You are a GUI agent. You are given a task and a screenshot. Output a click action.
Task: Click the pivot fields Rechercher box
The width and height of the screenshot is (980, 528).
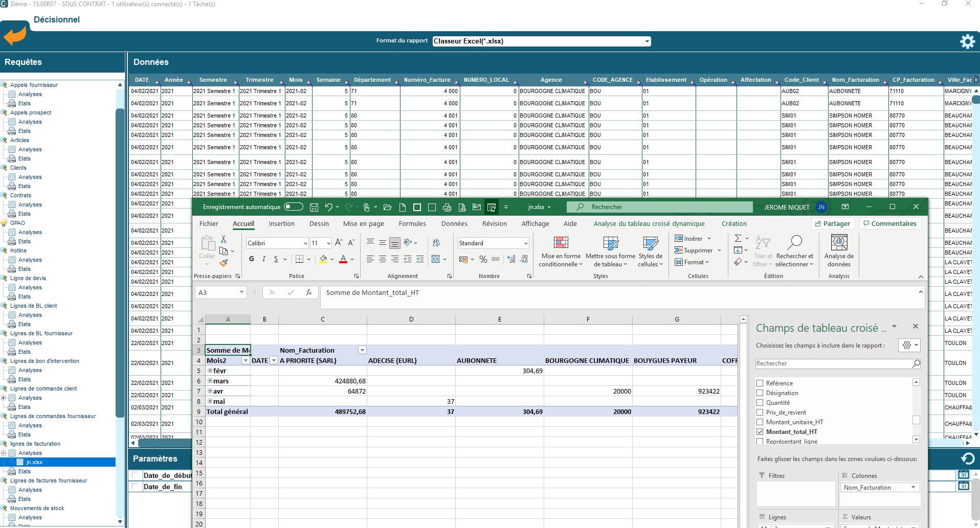pyautogui.click(x=834, y=363)
